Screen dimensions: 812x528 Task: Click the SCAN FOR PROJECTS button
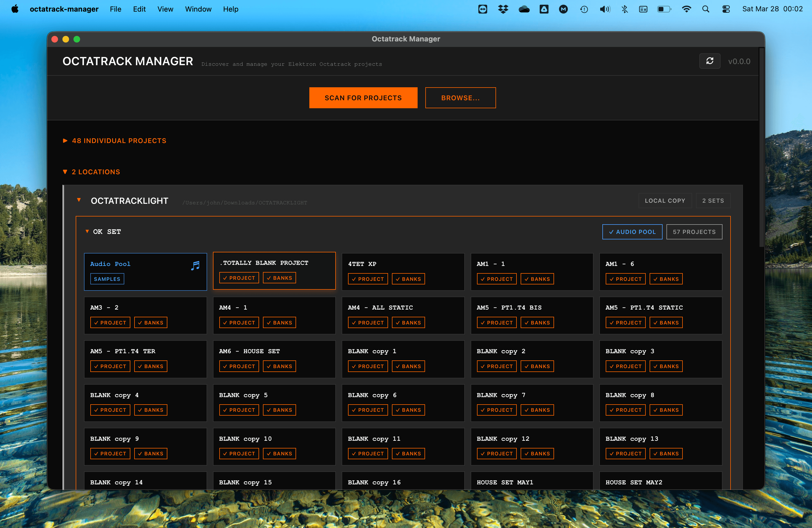pos(363,97)
